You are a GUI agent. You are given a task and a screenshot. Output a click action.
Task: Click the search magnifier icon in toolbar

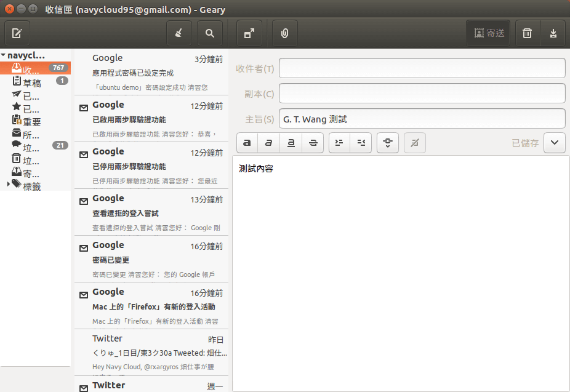210,33
